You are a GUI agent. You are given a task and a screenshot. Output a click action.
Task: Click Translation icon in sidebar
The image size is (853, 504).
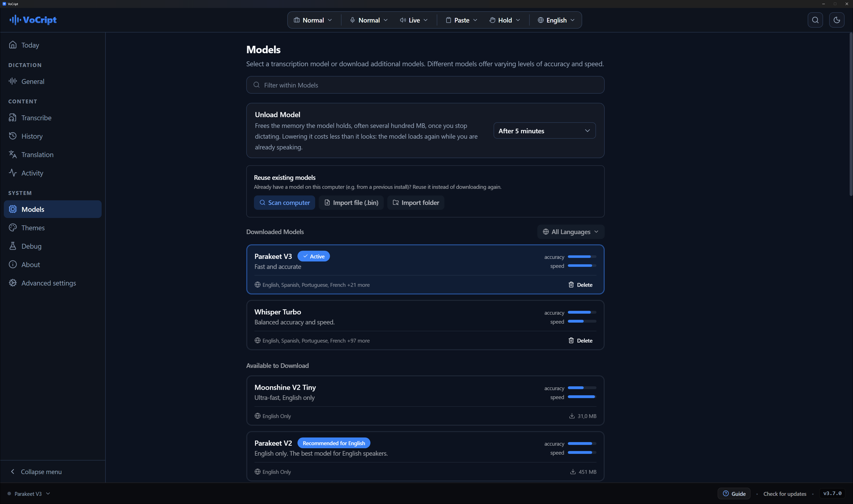pyautogui.click(x=13, y=154)
